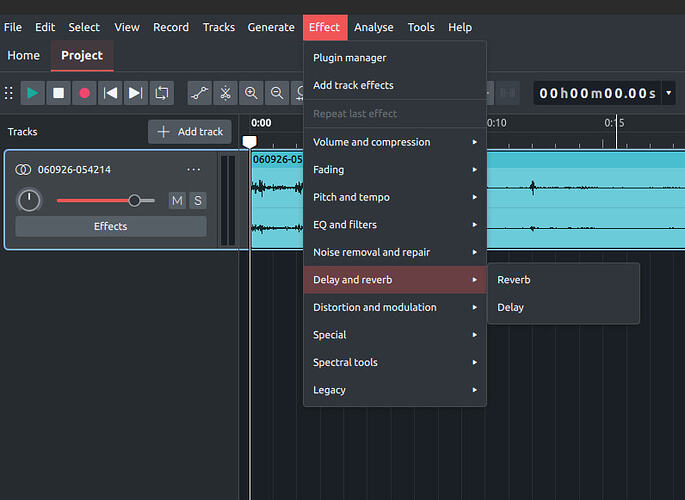Expand the Distortion and modulation submenu
This screenshot has height=500, width=685.
click(395, 307)
